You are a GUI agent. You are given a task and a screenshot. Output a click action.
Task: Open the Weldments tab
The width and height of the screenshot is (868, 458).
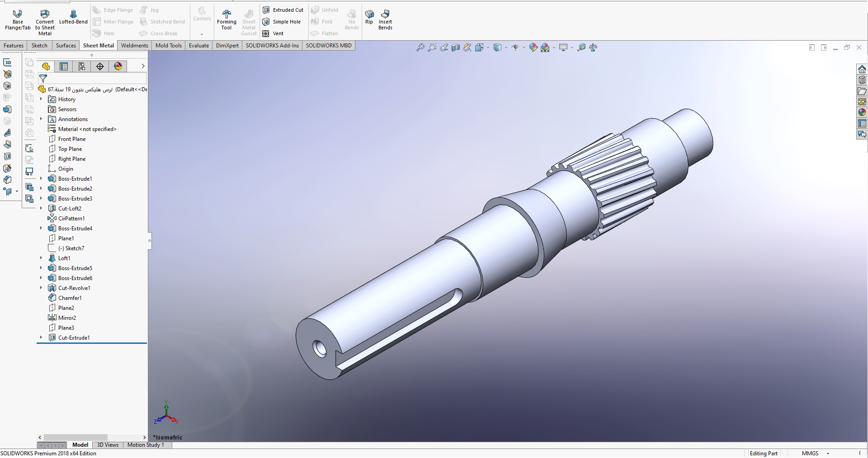tap(135, 46)
